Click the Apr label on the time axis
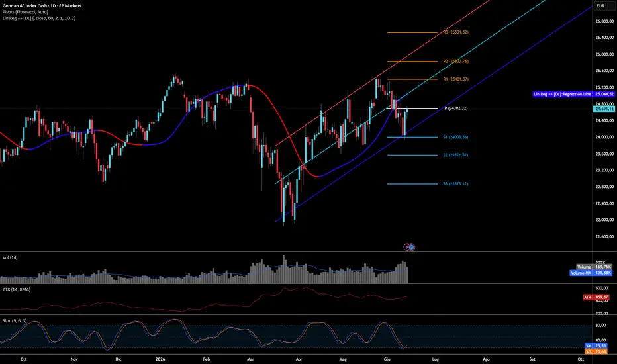The height and width of the screenshot is (364, 617). tap(299, 359)
